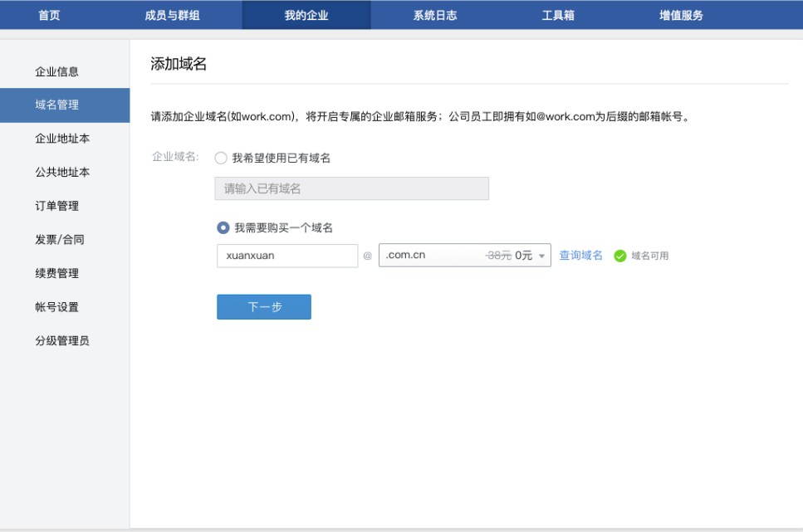The height and width of the screenshot is (532, 803).
Task: Open 企业地址本 sidebar item
Action: pyautogui.click(x=62, y=139)
